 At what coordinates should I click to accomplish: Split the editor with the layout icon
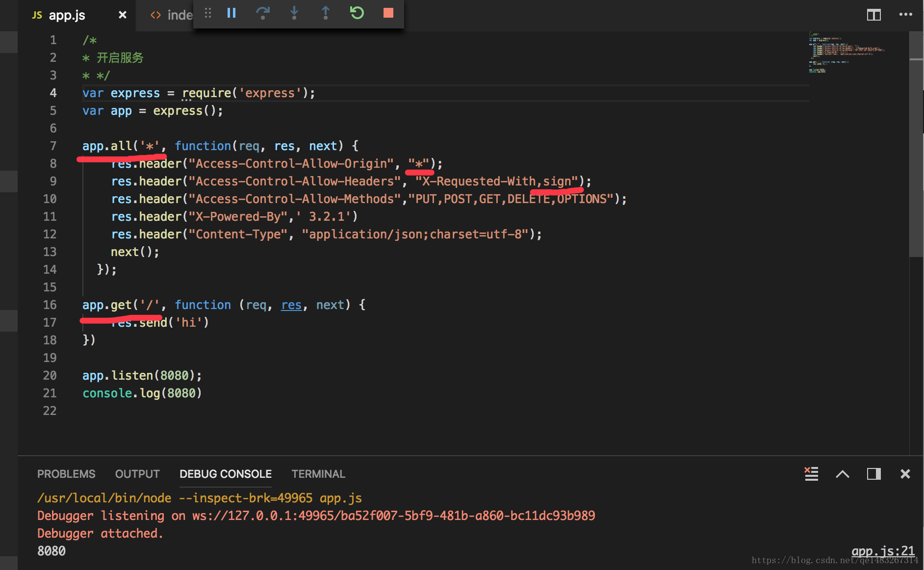click(x=874, y=15)
